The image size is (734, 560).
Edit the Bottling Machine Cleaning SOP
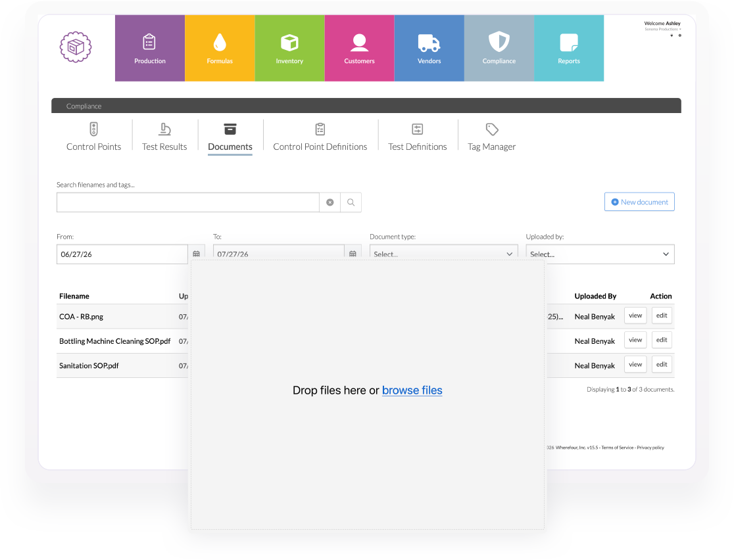pos(662,340)
